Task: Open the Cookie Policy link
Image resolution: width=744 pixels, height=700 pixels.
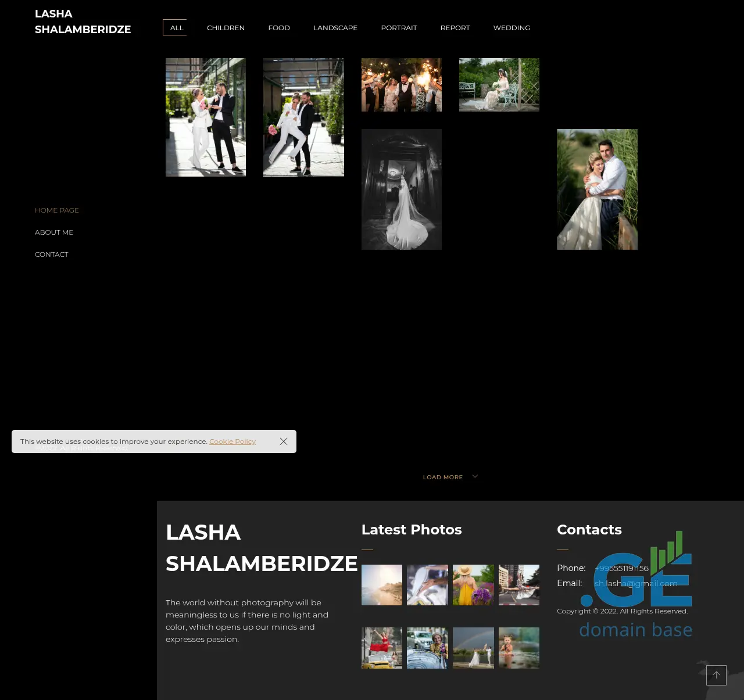Action: (x=233, y=441)
